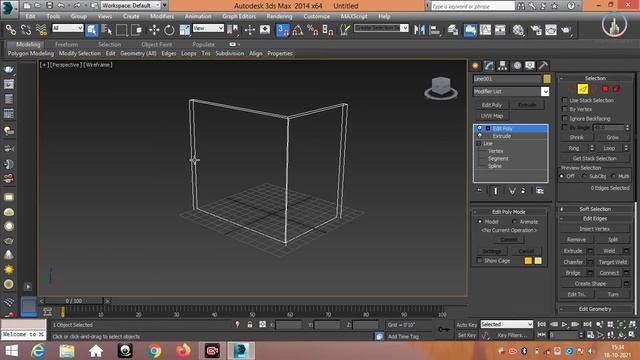The image size is (640, 360).
Task: Click the Go to End button
Action: click(x=587, y=324)
